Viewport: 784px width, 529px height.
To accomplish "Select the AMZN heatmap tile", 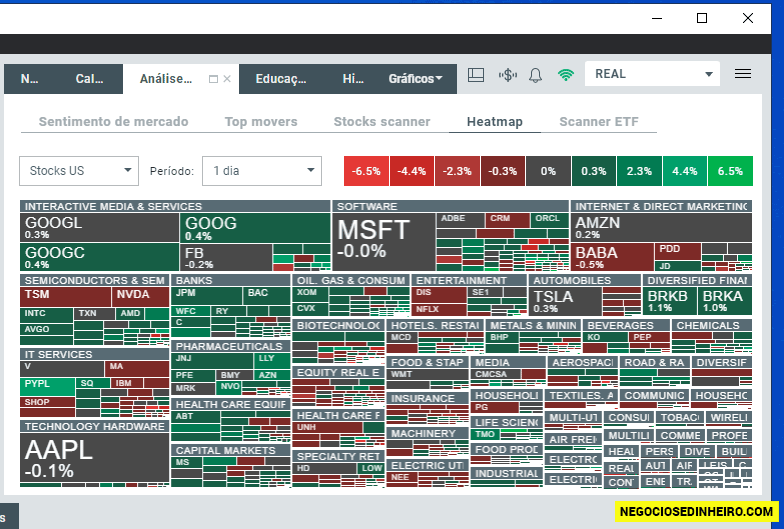I will 662,228.
